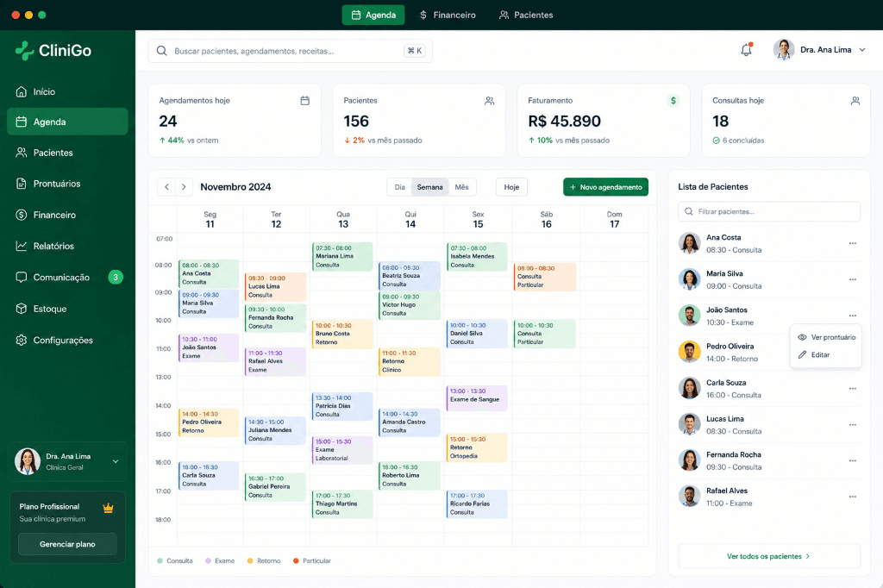Image resolution: width=883 pixels, height=588 pixels.
Task: Select Agenda in the sidebar
Action: (x=67, y=122)
